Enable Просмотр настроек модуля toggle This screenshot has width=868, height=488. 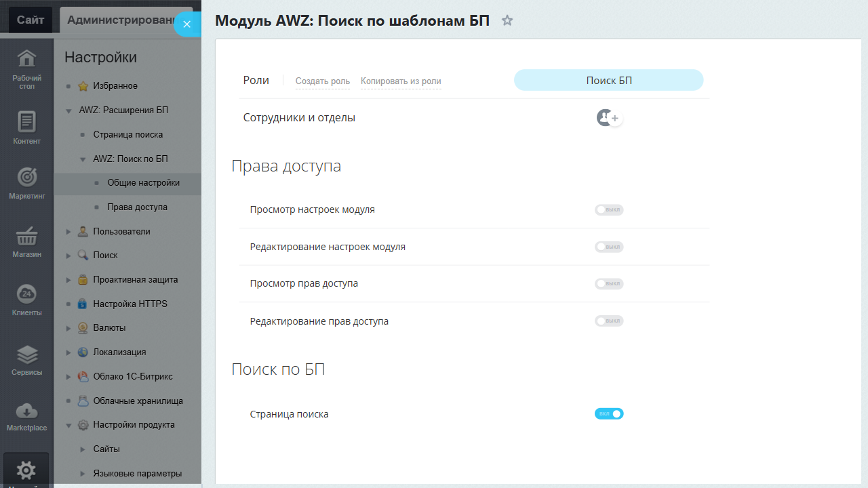(x=608, y=210)
